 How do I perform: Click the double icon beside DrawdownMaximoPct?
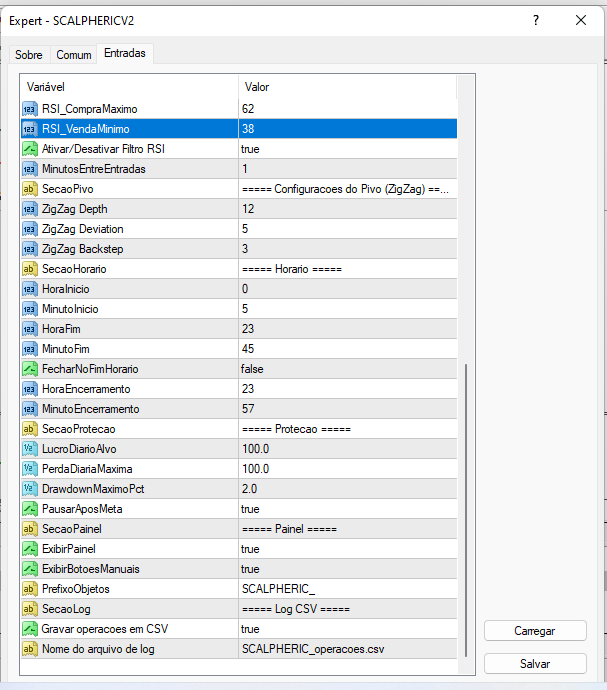click(x=29, y=489)
